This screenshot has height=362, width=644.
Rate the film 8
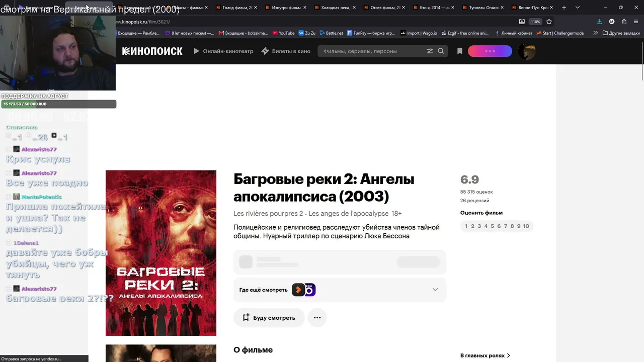pos(512,226)
